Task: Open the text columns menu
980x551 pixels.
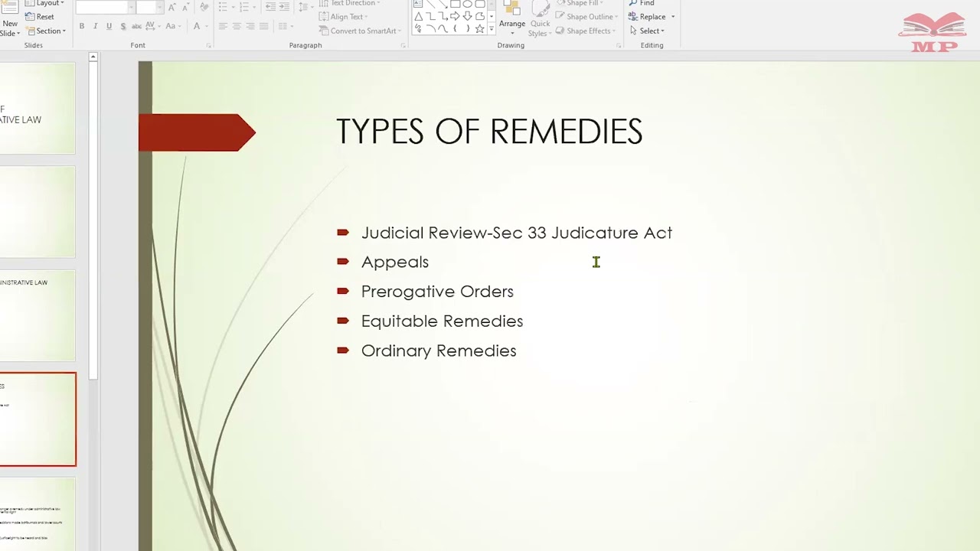Action: (286, 26)
